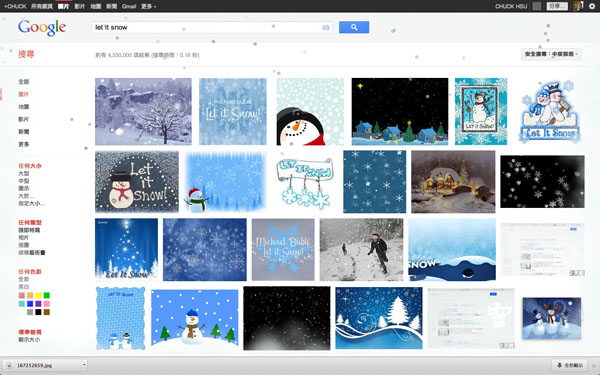600x375 pixels.
Task: Open the download item arrow for 167252659.jpg
Action: pyautogui.click(x=84, y=365)
